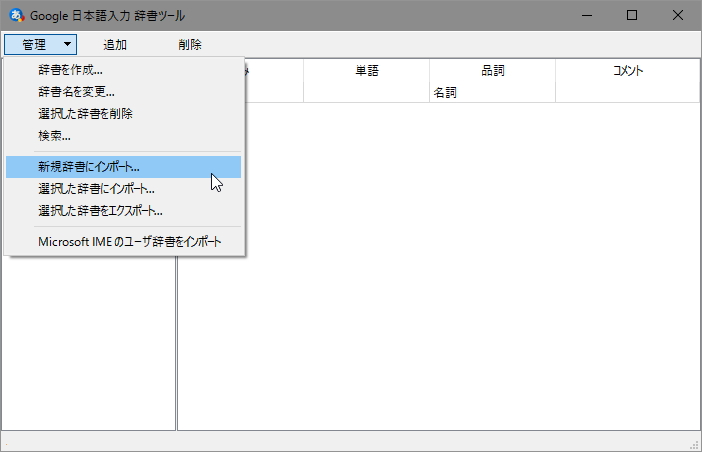Screen dimensions: 702x452
Task: Minimize the dictionary tool window
Action: 587,15
